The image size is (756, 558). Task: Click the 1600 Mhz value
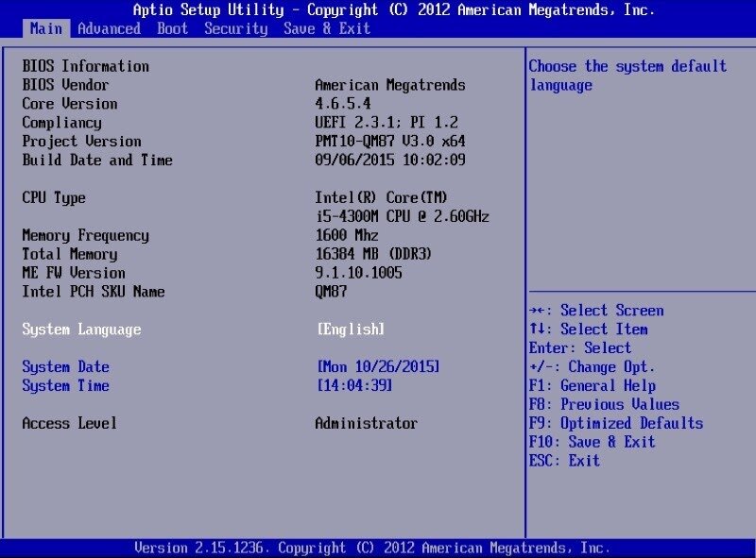[x=347, y=235]
